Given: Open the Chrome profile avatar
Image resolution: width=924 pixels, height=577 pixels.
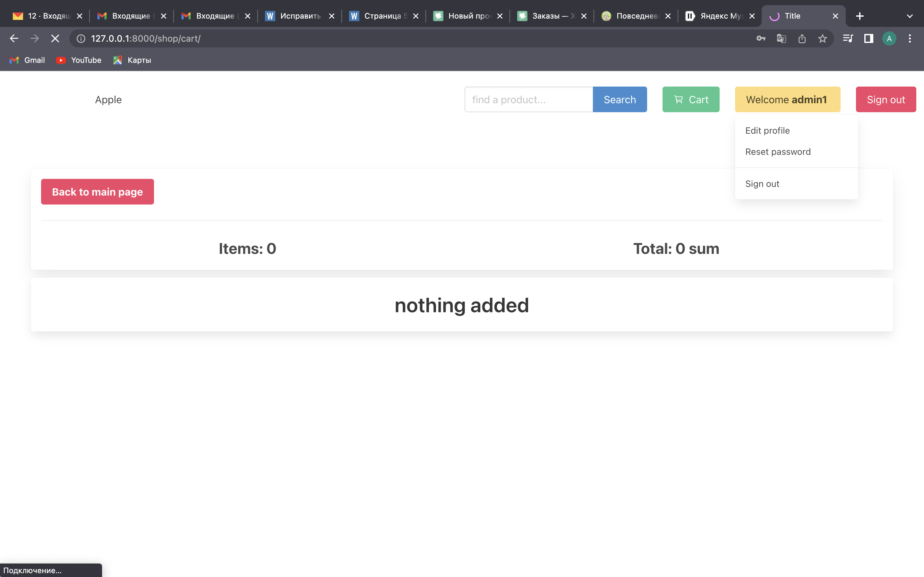Looking at the screenshot, I should click(x=889, y=38).
